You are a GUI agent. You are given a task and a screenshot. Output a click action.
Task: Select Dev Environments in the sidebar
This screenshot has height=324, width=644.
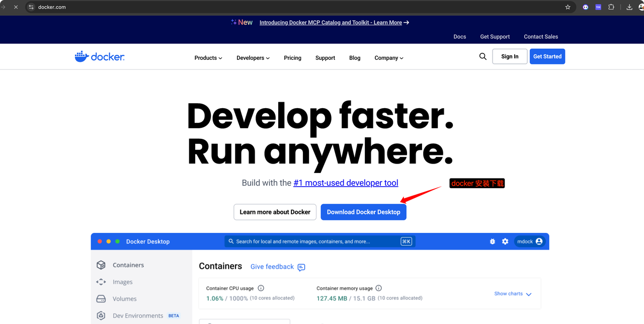[x=138, y=316]
